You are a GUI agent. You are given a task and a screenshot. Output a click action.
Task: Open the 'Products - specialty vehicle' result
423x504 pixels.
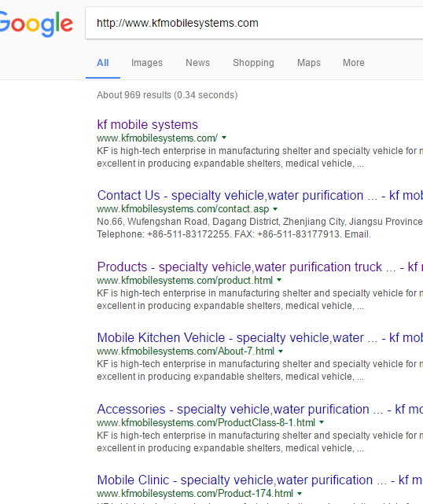pos(260,267)
